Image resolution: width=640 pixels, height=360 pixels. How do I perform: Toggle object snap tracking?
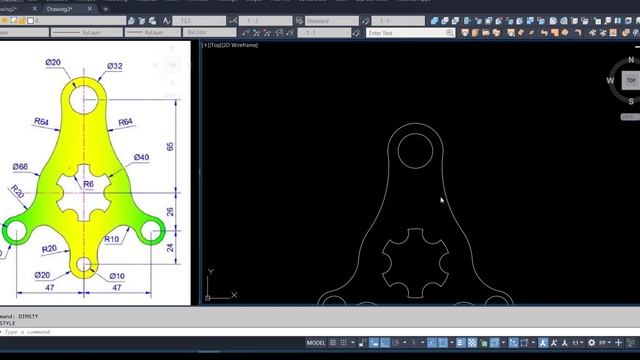pyautogui.click(x=431, y=343)
